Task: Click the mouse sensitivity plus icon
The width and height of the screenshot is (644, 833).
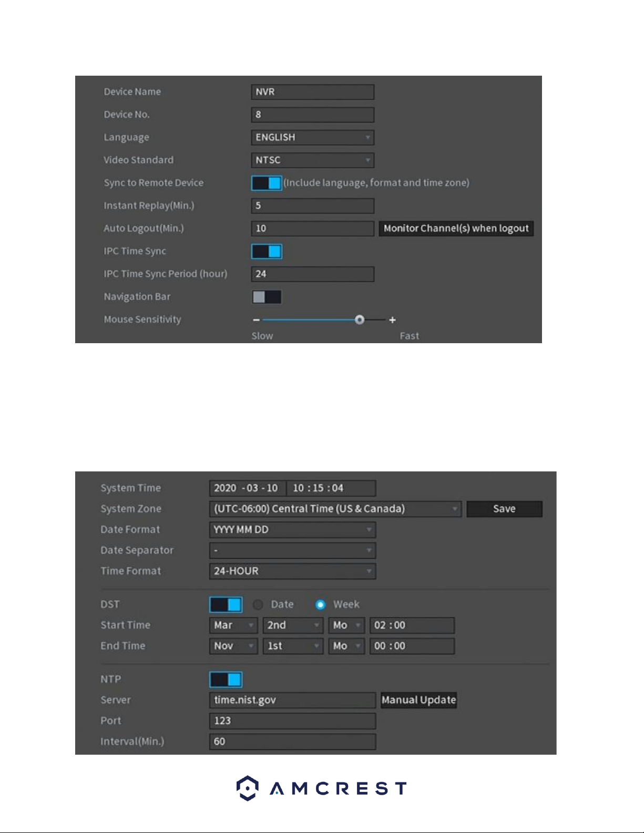Action: click(x=392, y=320)
